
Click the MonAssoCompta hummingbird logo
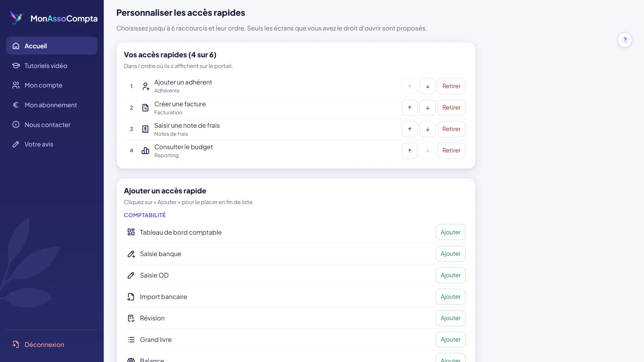pyautogui.click(x=16, y=18)
